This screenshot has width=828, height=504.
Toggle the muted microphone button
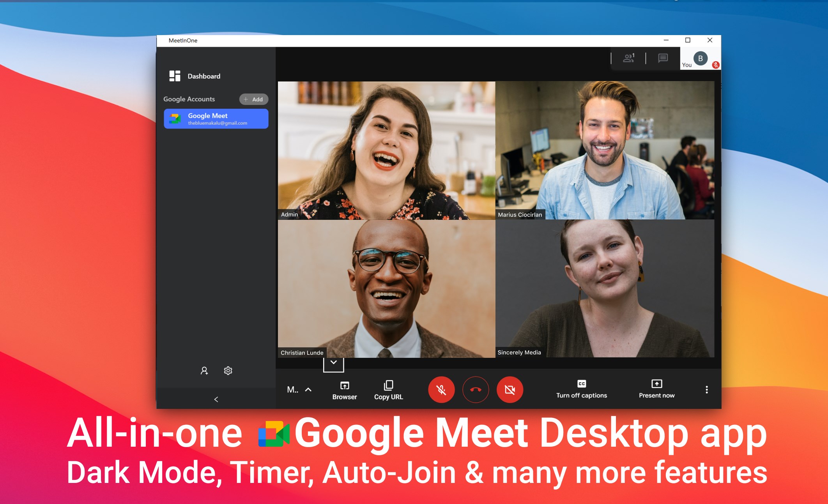pyautogui.click(x=441, y=389)
